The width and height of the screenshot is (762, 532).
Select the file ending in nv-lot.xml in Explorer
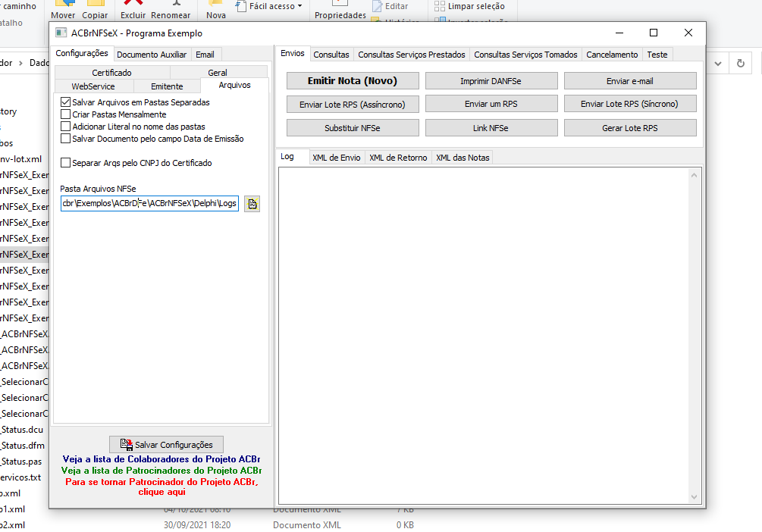pos(21,159)
